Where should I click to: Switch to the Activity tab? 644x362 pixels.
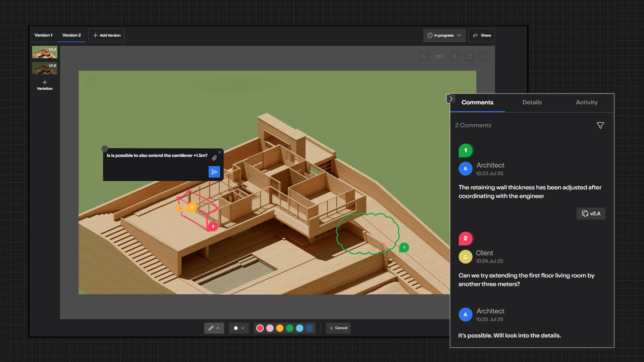pos(586,103)
